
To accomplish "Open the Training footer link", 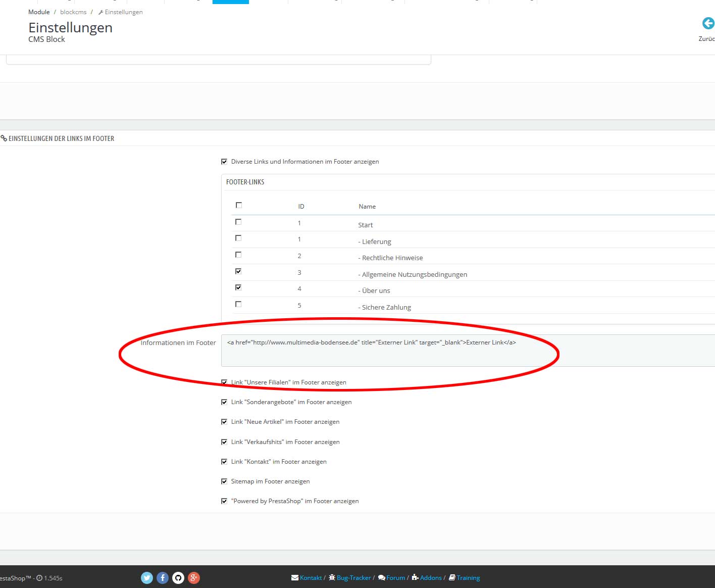I will click(x=468, y=578).
